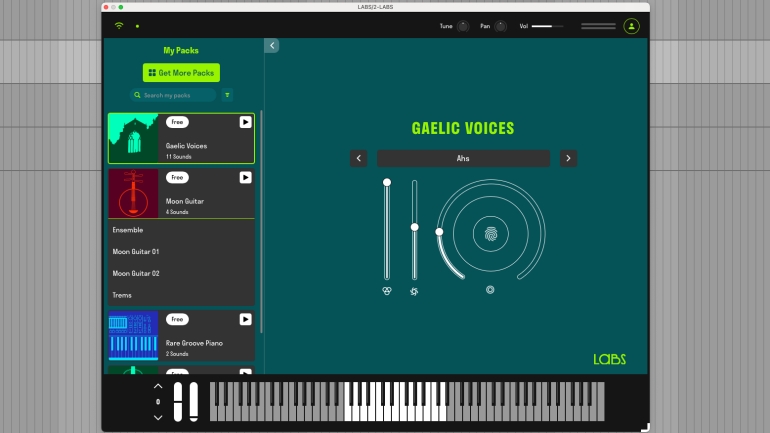Click the My Packs heading
This screenshot has width=770, height=433.
click(181, 51)
